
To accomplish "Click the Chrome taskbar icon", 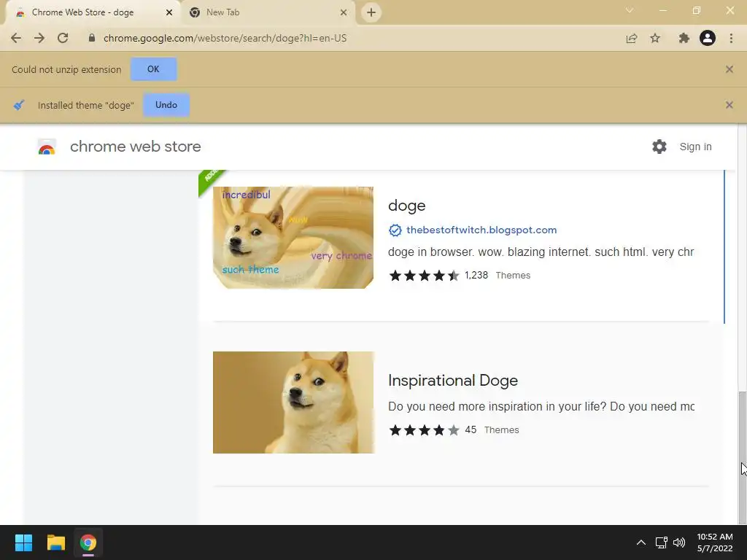I will click(x=88, y=542).
